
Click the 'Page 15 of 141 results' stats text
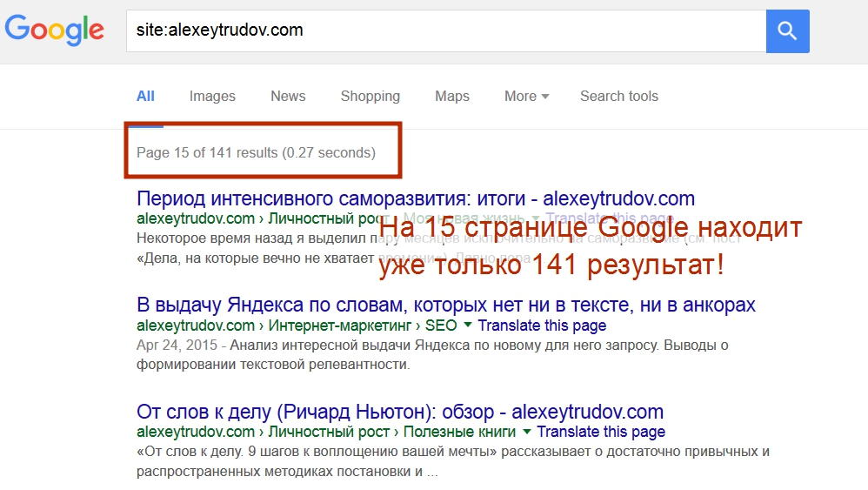coord(256,153)
